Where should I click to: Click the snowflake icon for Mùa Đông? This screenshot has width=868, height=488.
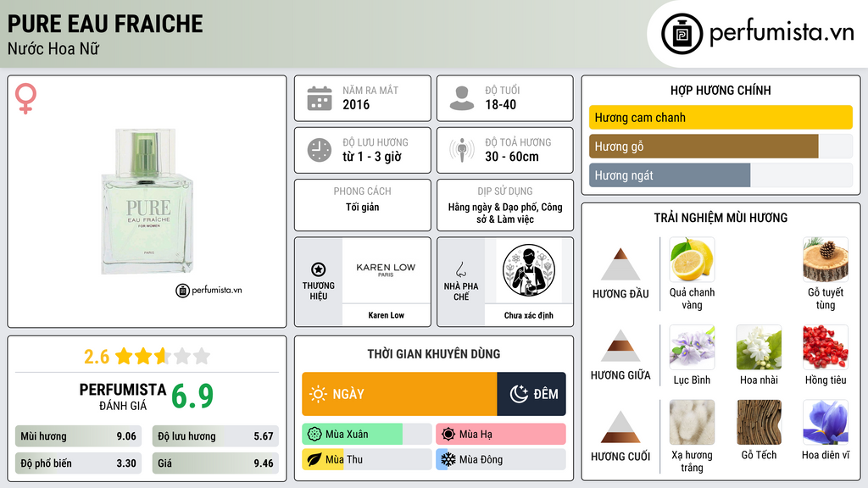[x=448, y=459]
